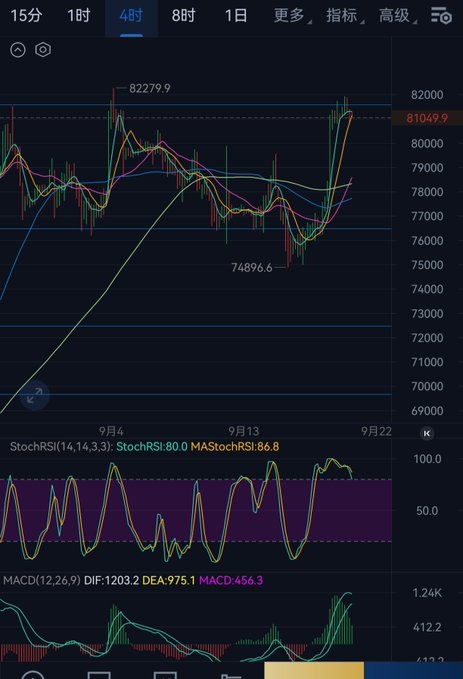Tap the 76000 price axis label
This screenshot has width=463, height=679.
pyautogui.click(x=427, y=241)
